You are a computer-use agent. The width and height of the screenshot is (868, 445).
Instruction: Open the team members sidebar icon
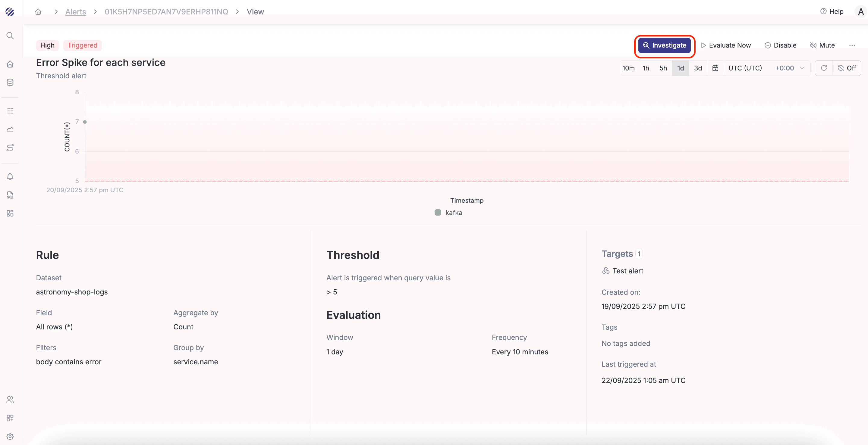click(10, 400)
